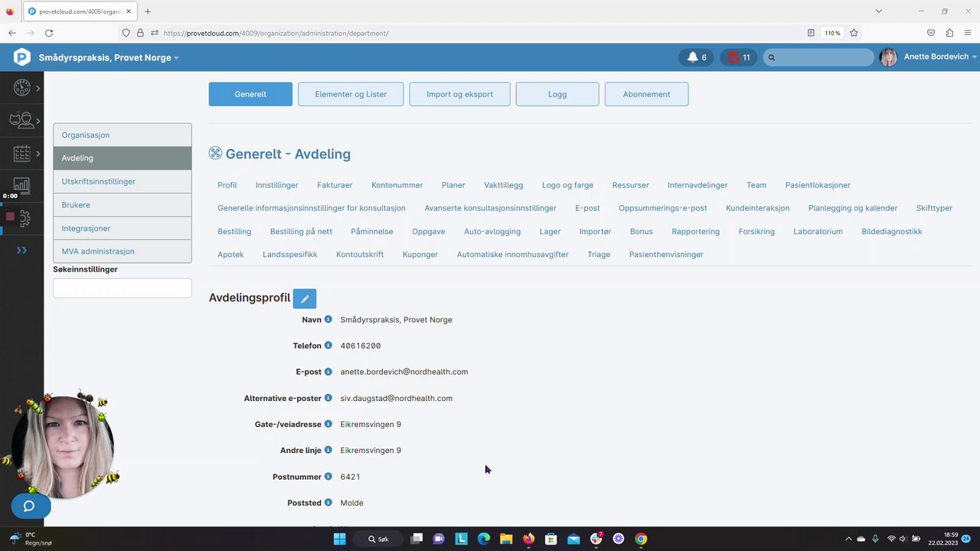Bookmark this page with star icon
980x551 pixels.
coord(854,33)
